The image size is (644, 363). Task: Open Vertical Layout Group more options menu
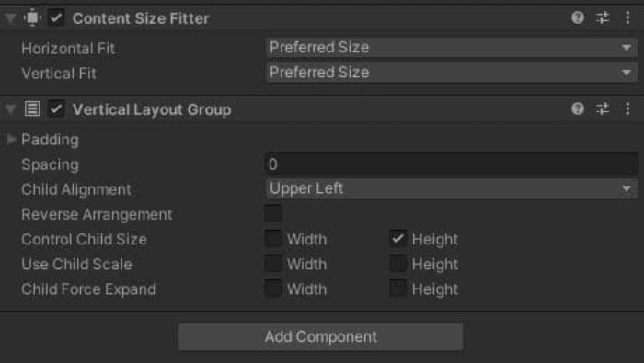[x=627, y=108]
